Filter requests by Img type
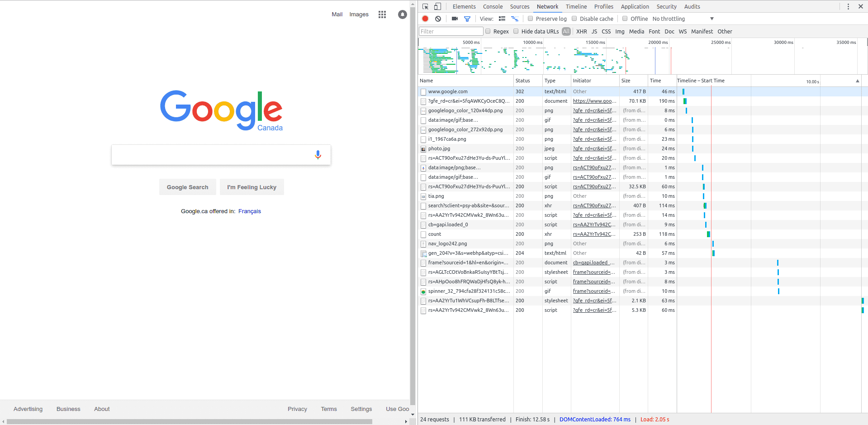 (x=620, y=31)
